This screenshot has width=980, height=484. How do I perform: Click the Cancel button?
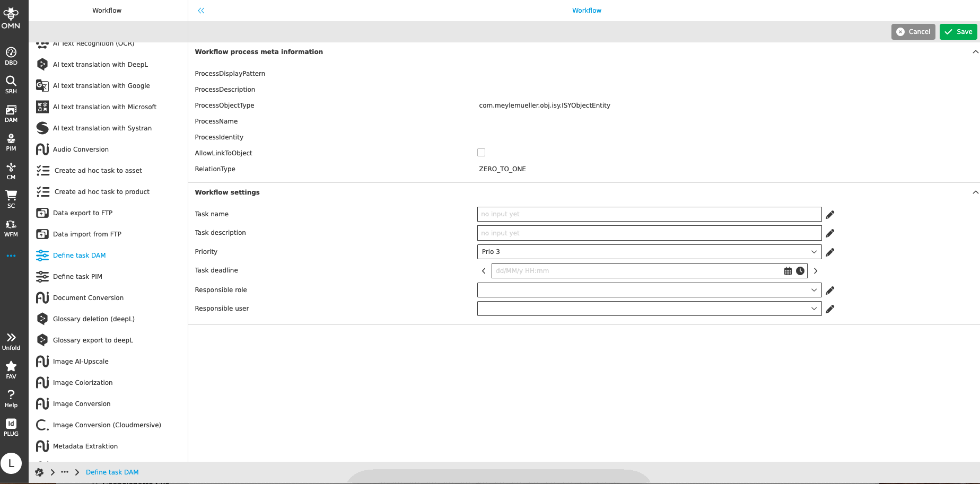913,32
